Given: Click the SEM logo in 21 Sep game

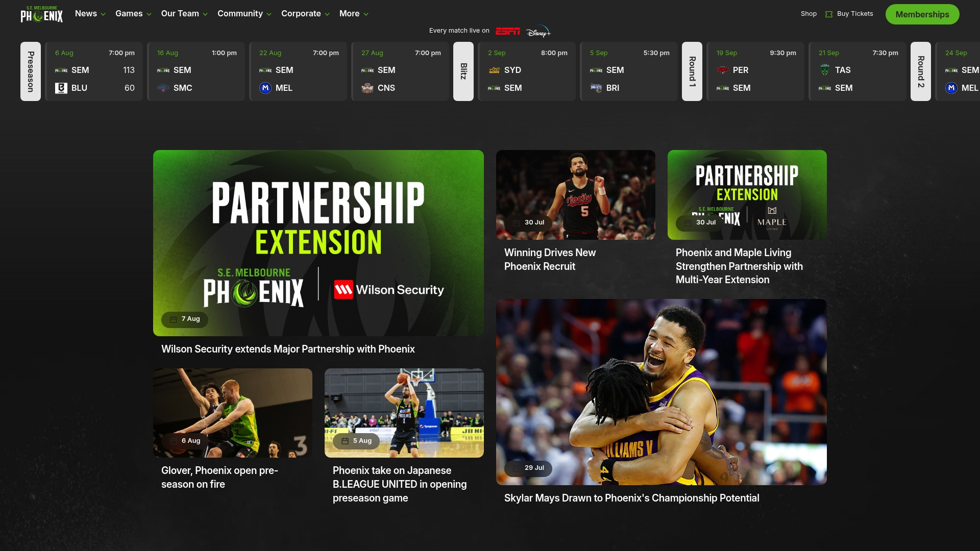Looking at the screenshot, I should (825, 88).
